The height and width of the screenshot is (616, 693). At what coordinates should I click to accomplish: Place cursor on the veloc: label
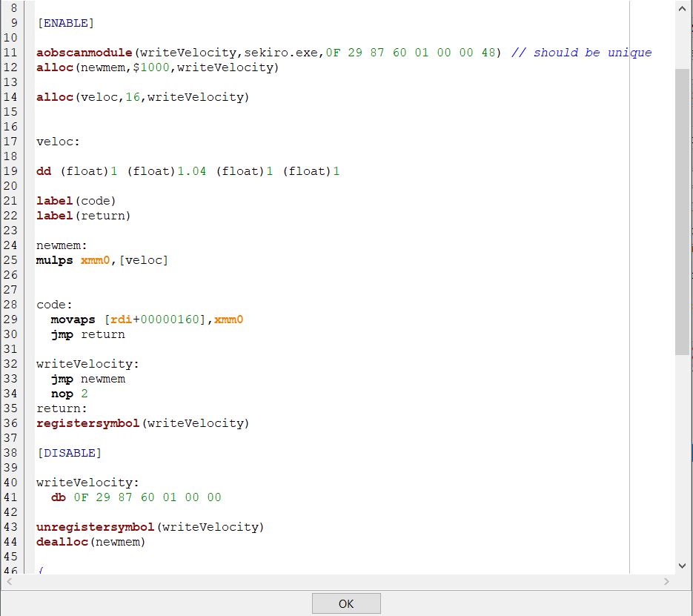pos(57,141)
